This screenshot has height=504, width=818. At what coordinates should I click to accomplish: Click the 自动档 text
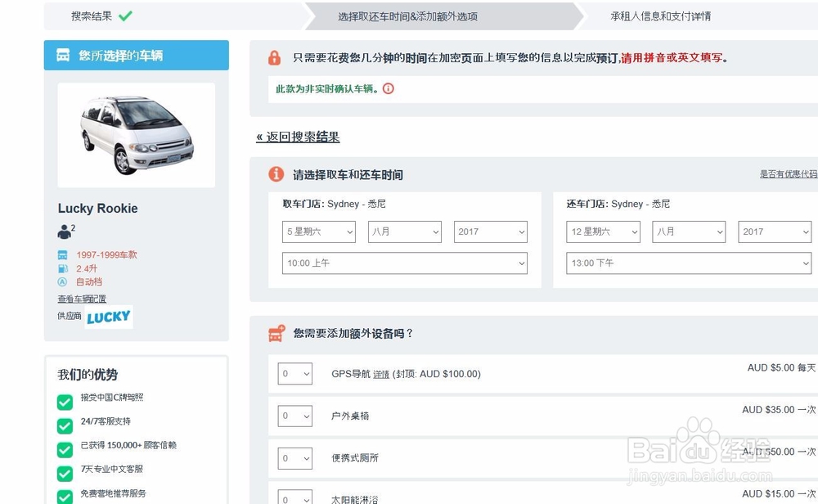click(89, 281)
